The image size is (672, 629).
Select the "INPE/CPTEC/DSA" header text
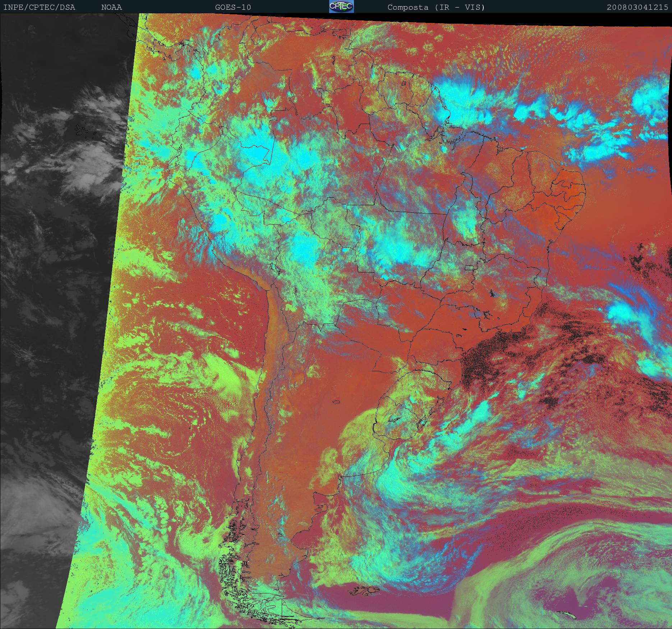point(39,7)
